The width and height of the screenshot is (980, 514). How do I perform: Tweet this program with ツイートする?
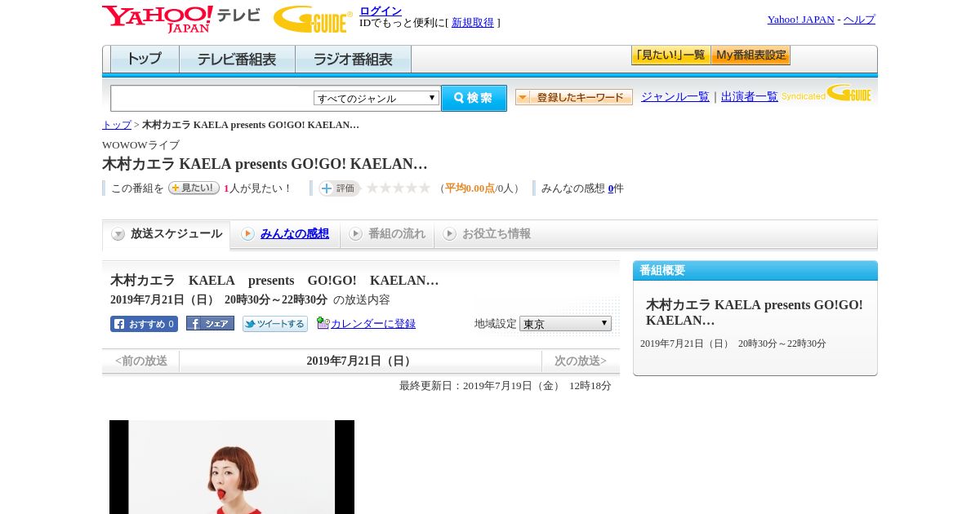275,324
